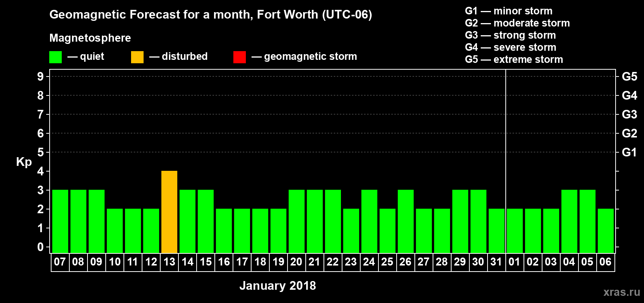The height and width of the screenshot is (303, 644).
Task: Select the green bar for day 16
Action: tap(224, 231)
